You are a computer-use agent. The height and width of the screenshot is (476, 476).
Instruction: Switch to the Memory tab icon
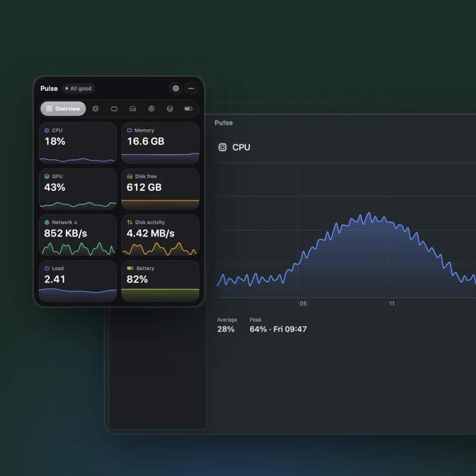tap(114, 109)
